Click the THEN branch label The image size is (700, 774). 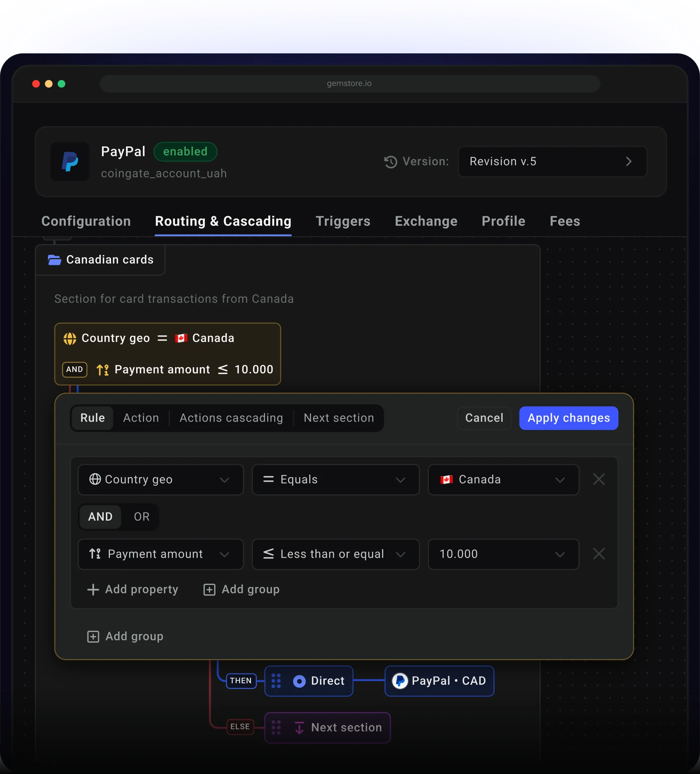pos(241,681)
